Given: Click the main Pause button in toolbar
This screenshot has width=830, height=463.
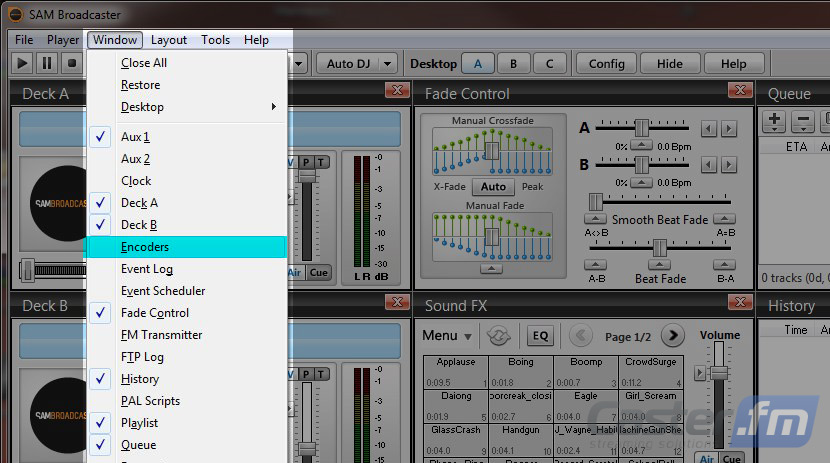Looking at the screenshot, I should point(47,63).
